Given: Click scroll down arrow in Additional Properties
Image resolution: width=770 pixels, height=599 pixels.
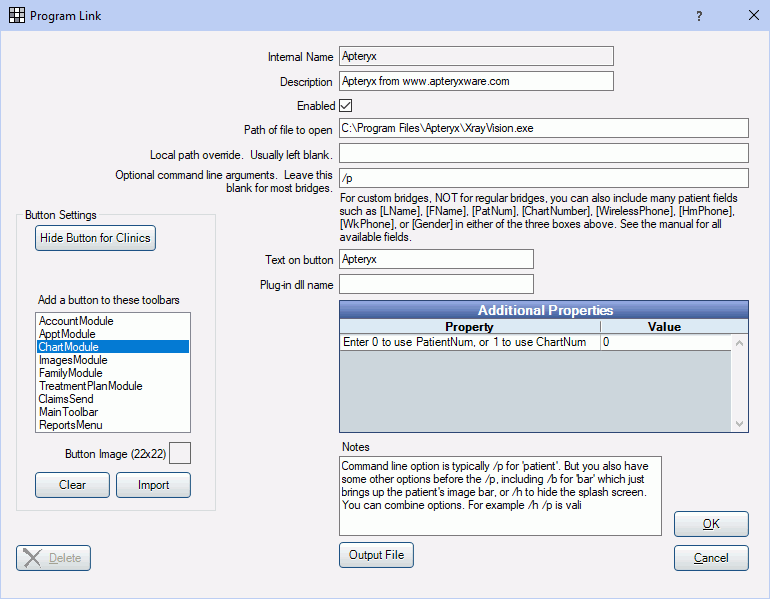Looking at the screenshot, I should tap(739, 424).
